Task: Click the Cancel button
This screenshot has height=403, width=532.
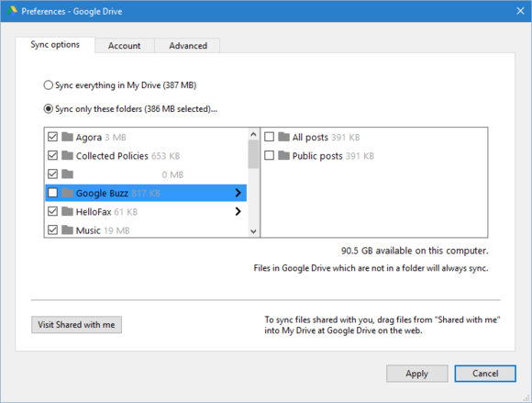Action: point(485,374)
